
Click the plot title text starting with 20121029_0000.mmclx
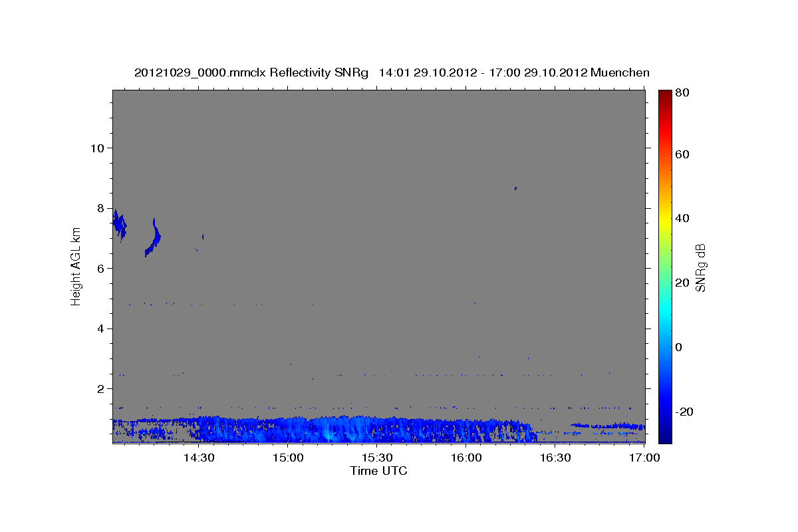coord(392,72)
